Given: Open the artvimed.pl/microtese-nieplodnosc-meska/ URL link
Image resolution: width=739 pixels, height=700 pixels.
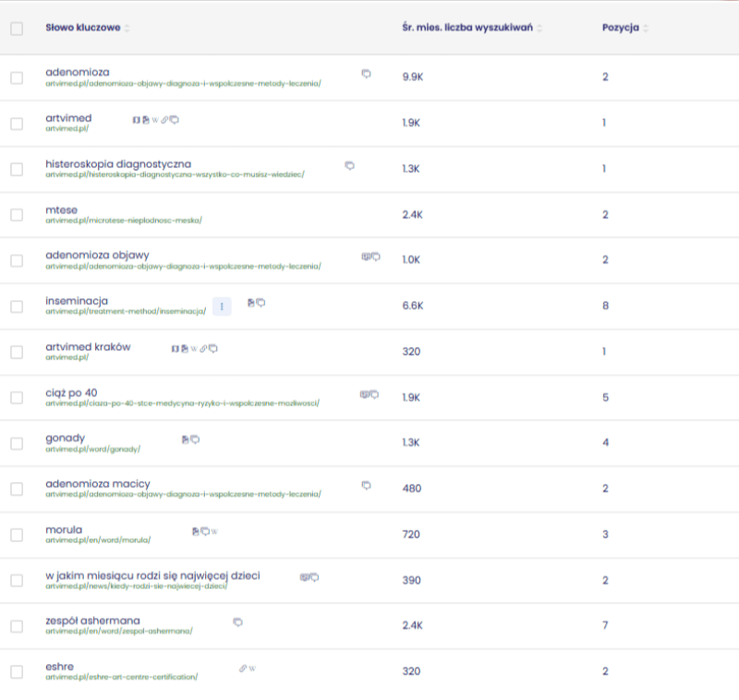Looking at the screenshot, I should [x=123, y=221].
